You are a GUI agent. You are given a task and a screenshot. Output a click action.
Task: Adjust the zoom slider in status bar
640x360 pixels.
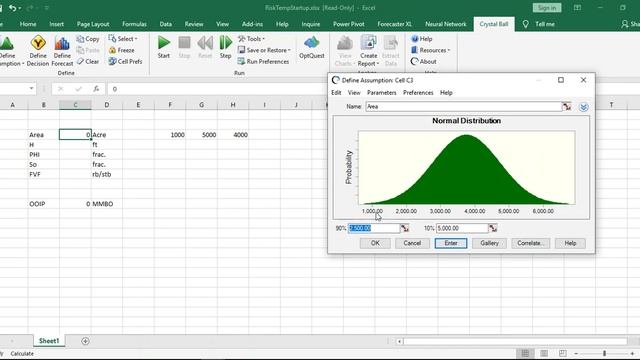point(604,353)
